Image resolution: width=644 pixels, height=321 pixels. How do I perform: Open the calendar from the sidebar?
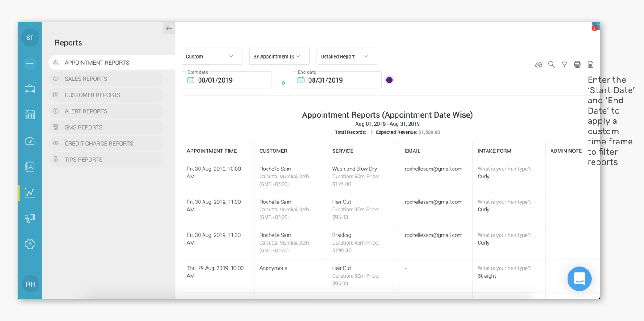click(30, 115)
